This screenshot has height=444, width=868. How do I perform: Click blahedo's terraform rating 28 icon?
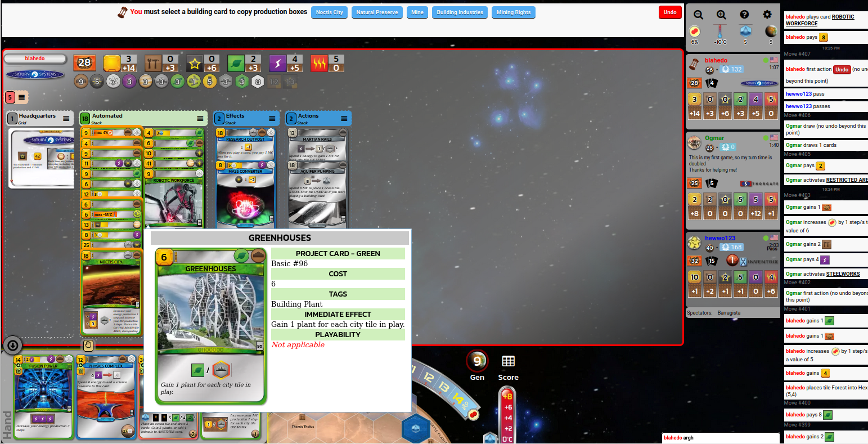pyautogui.click(x=84, y=63)
